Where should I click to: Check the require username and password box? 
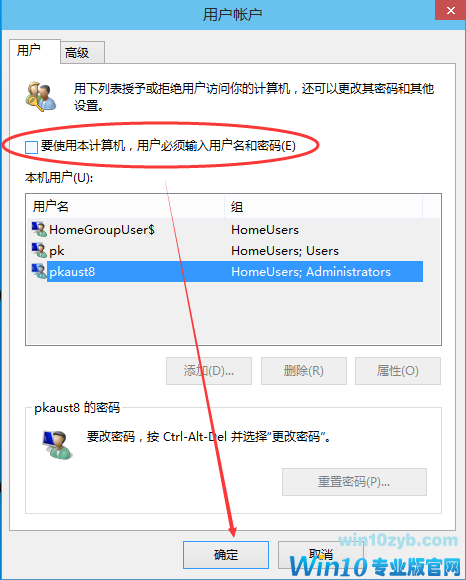click(x=31, y=146)
